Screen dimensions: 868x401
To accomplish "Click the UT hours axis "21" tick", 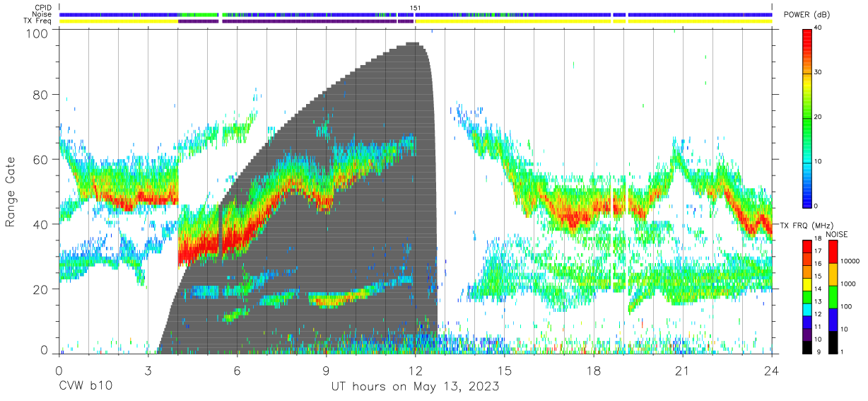I will (683, 370).
